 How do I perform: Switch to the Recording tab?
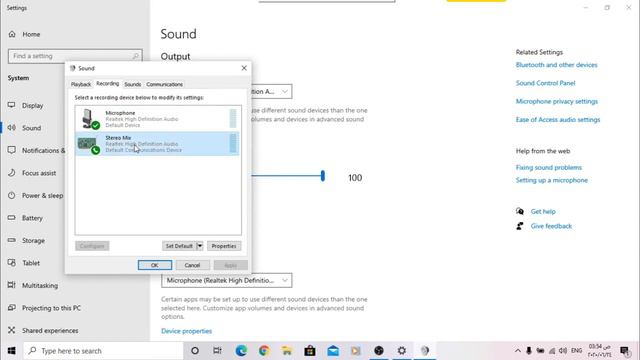107,83
